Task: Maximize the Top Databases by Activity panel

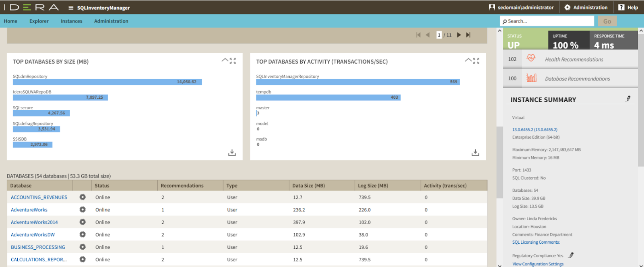Action: click(x=476, y=61)
